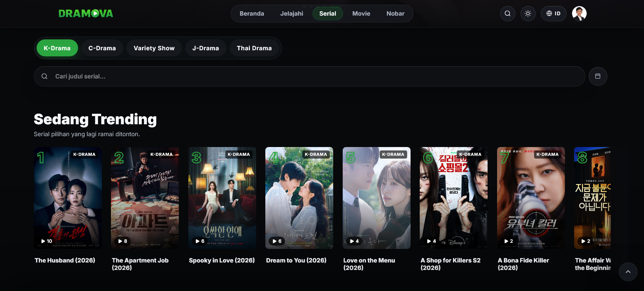Click K-DRAMA tag on The Husband poster
Screen dimensions: 644x291
(84, 154)
